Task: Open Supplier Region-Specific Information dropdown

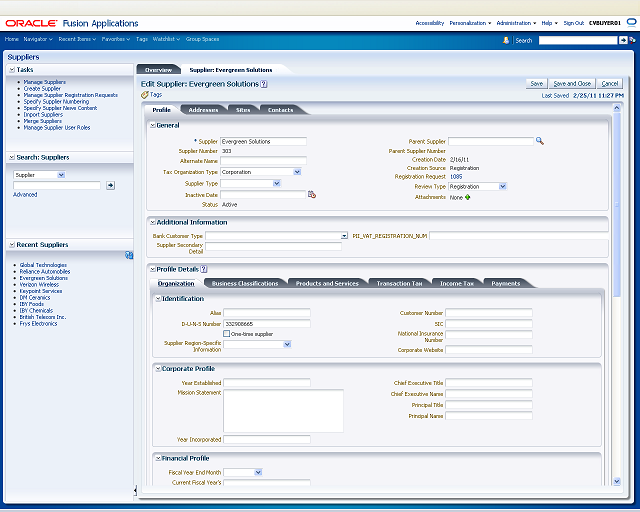Action: point(287,344)
